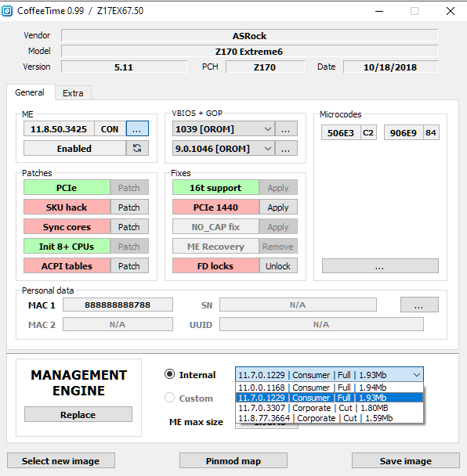Screen dimensions: 467x476
Task: Switch to the Extra tab
Action: [73, 93]
